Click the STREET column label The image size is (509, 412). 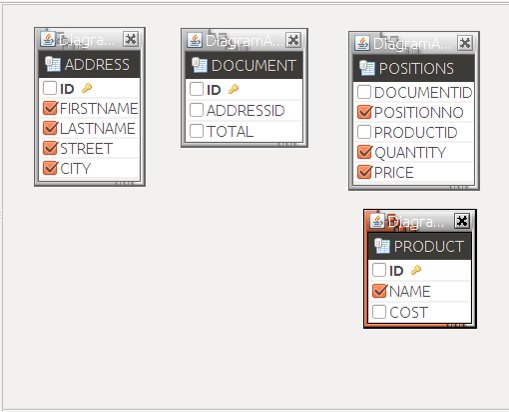(x=86, y=149)
